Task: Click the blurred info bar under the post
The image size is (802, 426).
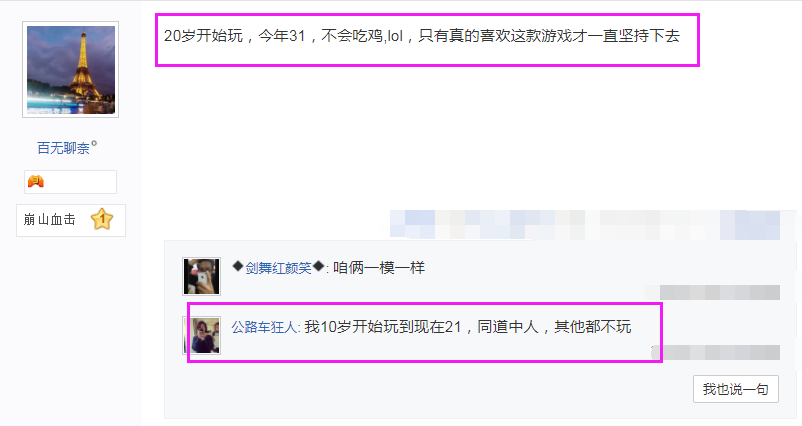Action: pyautogui.click(x=585, y=224)
